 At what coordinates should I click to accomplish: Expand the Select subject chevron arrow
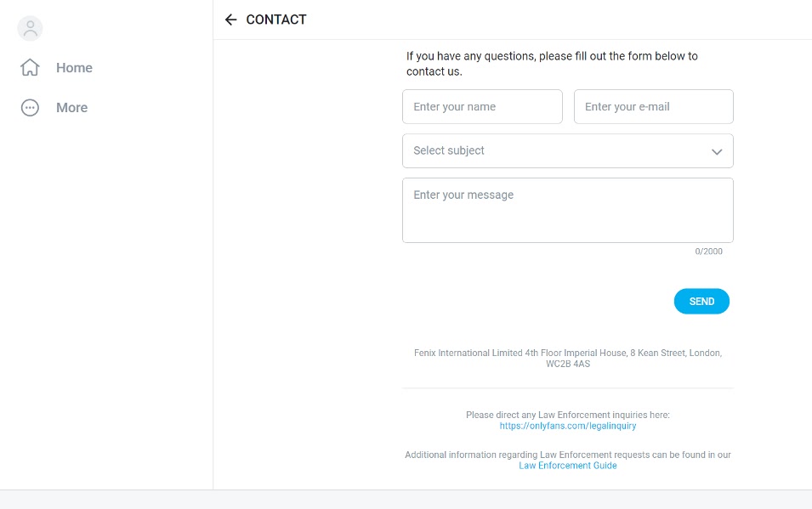[717, 152]
